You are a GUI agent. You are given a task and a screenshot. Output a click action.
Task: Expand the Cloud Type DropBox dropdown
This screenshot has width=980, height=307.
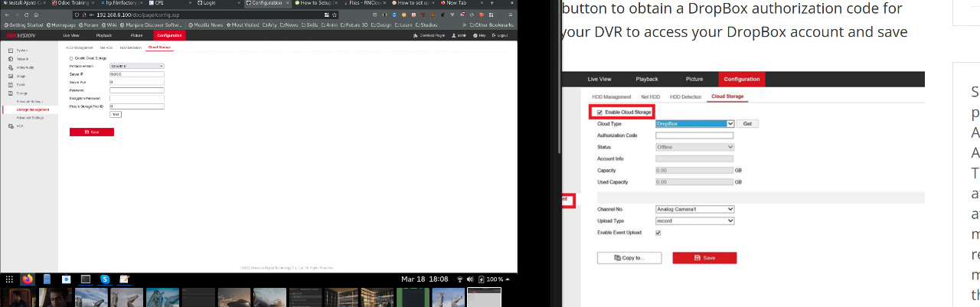[695, 123]
